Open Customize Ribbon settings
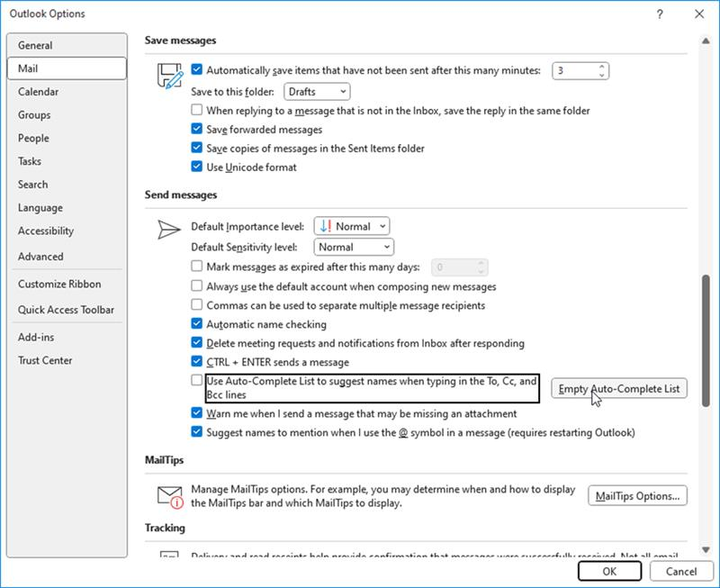 click(67, 284)
